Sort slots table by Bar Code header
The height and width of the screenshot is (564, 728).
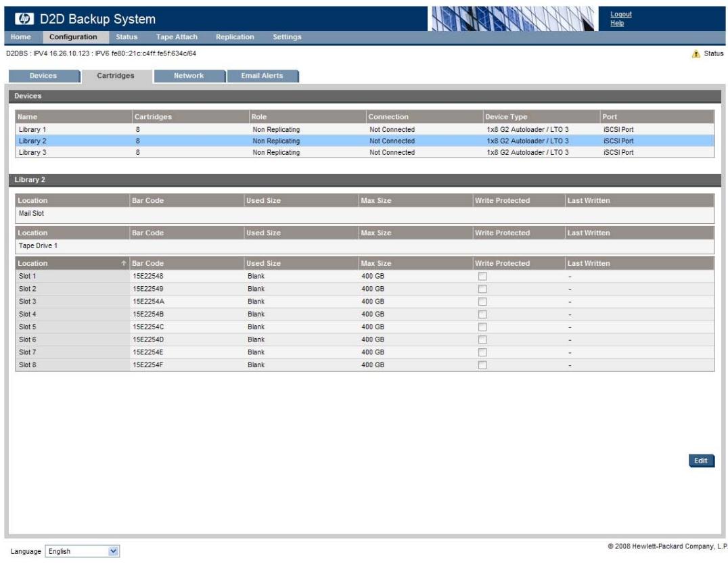(187, 263)
